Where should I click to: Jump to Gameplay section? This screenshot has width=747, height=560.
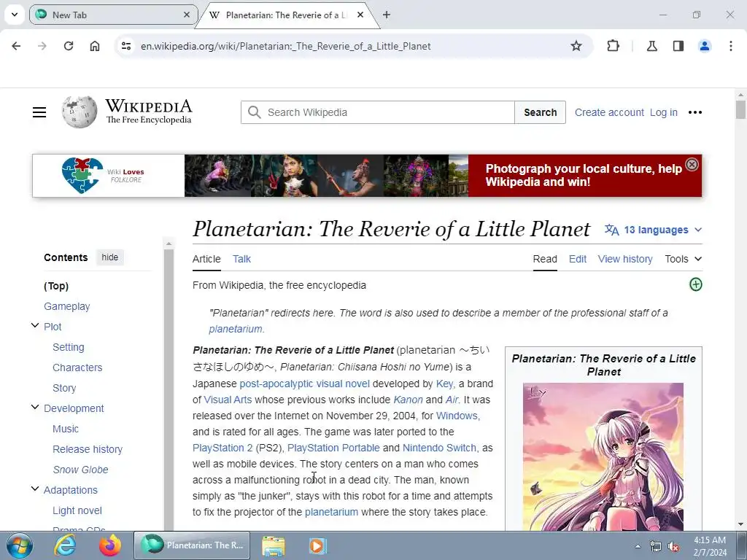coord(66,307)
